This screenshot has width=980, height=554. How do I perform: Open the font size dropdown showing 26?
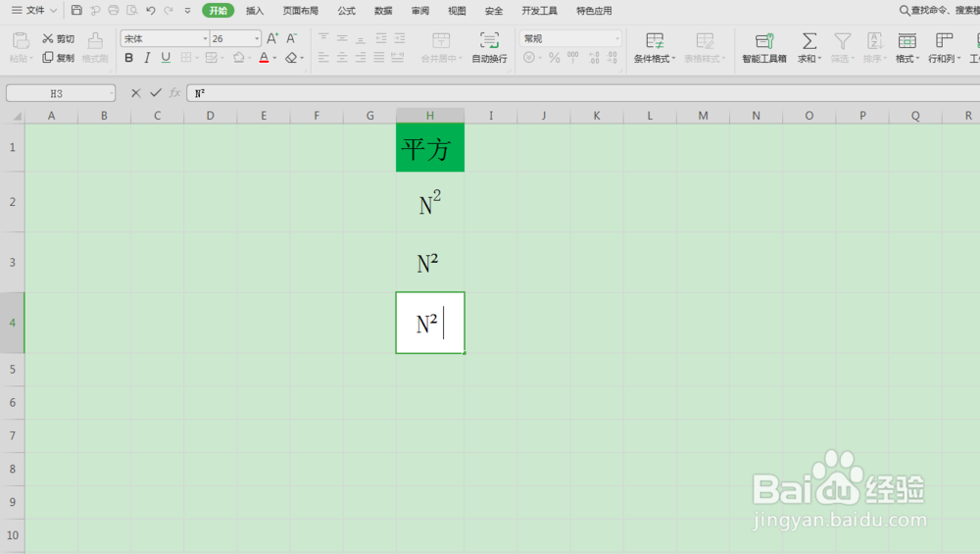pos(257,39)
